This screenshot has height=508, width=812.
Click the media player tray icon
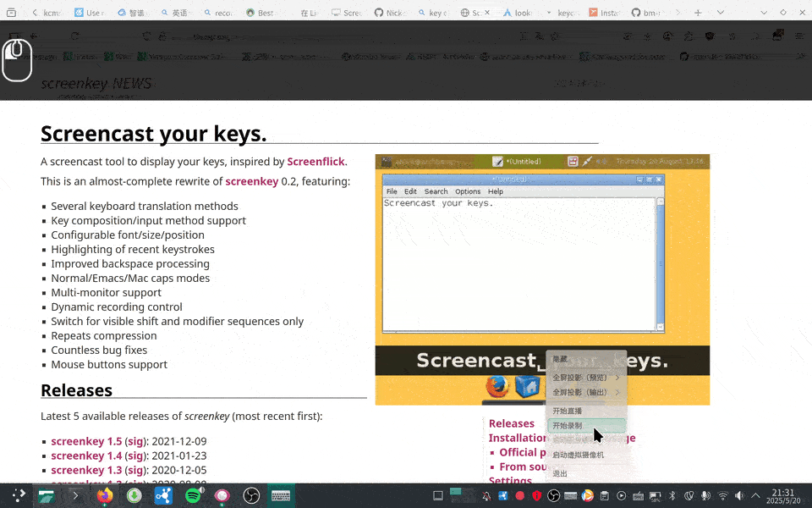tap(622, 496)
